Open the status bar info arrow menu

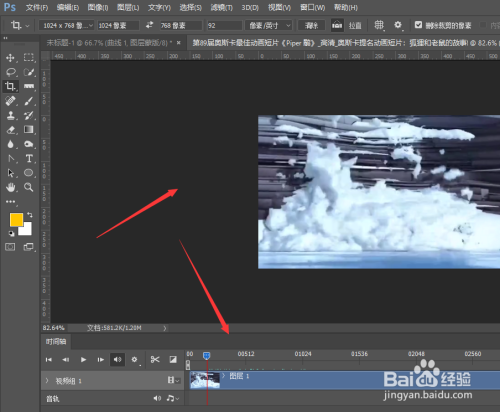click(165, 328)
